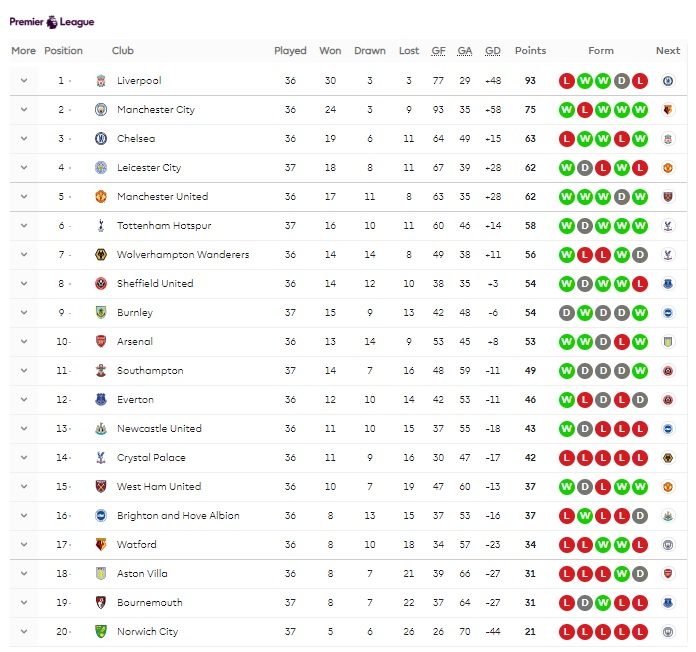Expand the Liverpool row details chevron
Screen dimensions: 696x652
24,81
